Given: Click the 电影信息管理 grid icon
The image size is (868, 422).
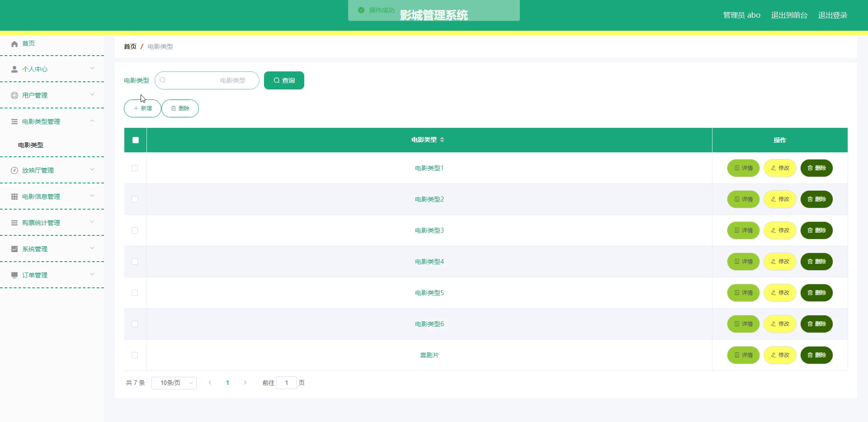Looking at the screenshot, I should tap(14, 197).
